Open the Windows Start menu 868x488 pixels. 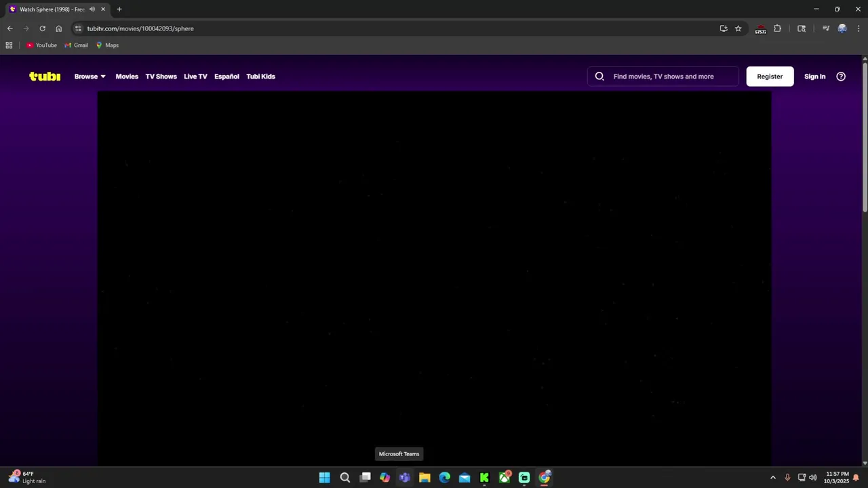[325, 478]
